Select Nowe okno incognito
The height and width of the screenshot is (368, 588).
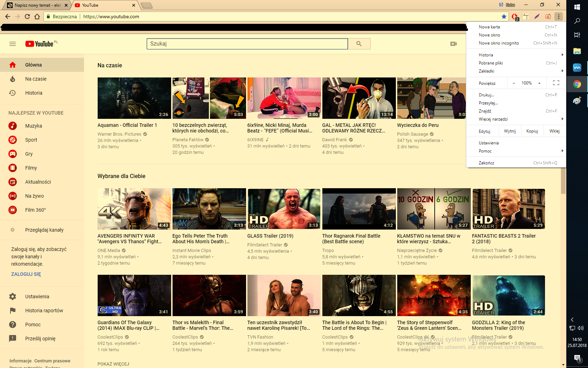point(516,43)
